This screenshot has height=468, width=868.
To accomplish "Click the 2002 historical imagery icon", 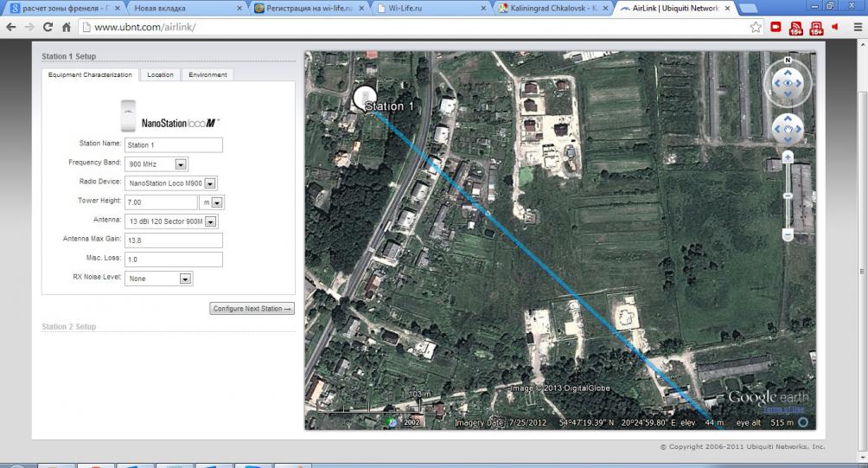I will coord(393,422).
